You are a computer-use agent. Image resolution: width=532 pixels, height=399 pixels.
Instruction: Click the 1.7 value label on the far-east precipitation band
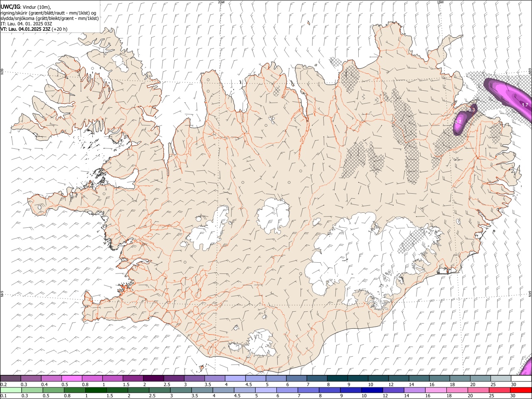pos(525,105)
